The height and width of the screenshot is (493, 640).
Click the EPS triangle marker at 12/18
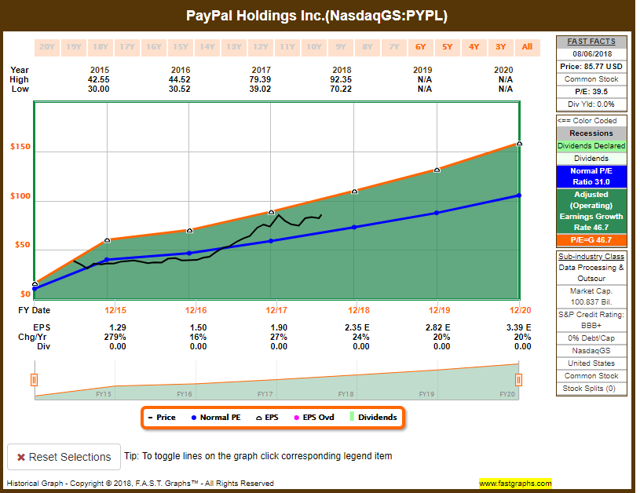click(x=354, y=191)
